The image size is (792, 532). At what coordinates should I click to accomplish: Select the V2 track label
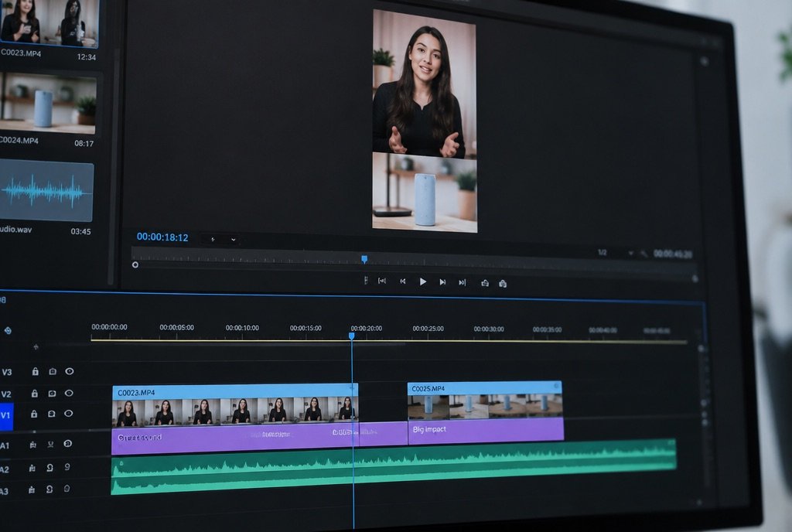(x=6, y=394)
